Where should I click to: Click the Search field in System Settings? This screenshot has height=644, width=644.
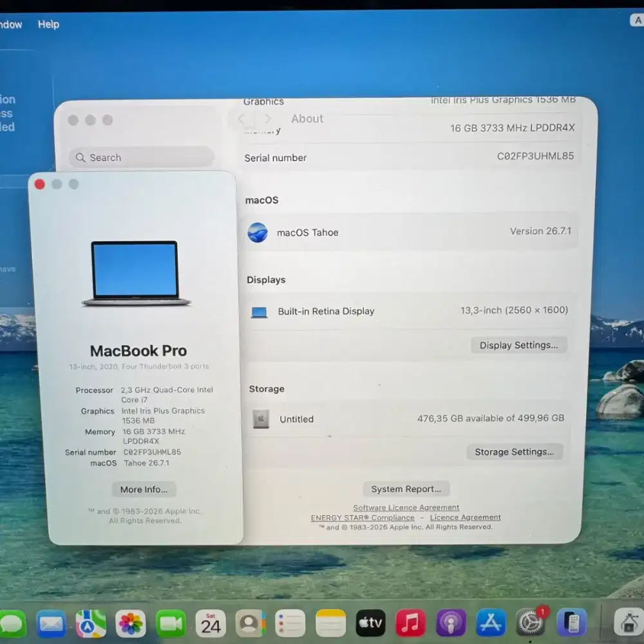pyautogui.click(x=142, y=157)
